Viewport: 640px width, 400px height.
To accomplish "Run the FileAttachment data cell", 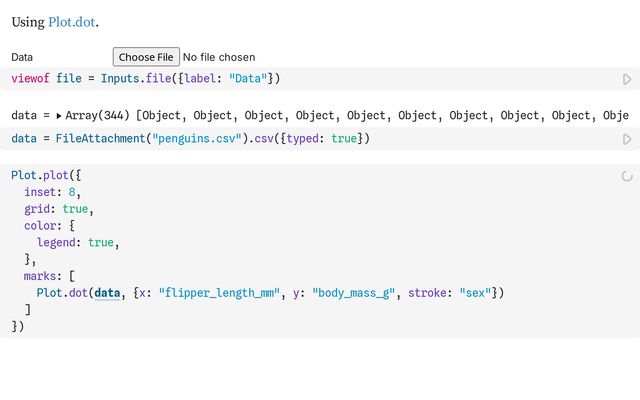I will 627,139.
